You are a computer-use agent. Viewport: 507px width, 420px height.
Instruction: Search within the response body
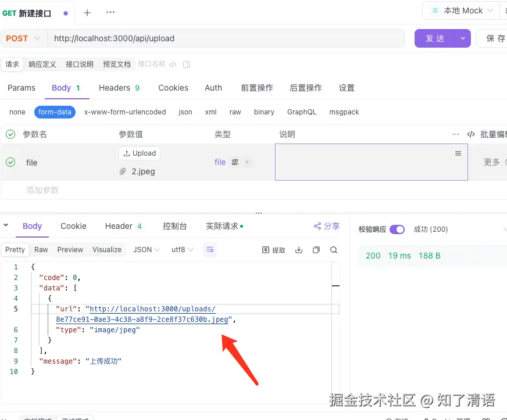(x=334, y=250)
